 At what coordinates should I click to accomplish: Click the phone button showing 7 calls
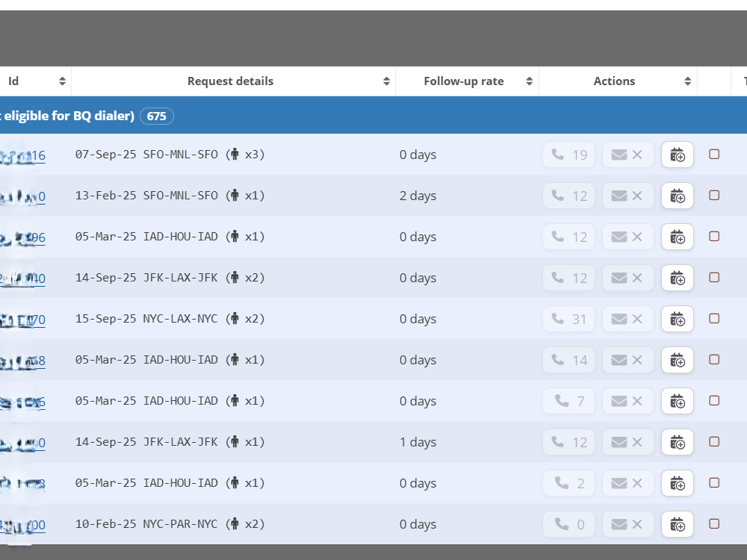coord(568,401)
